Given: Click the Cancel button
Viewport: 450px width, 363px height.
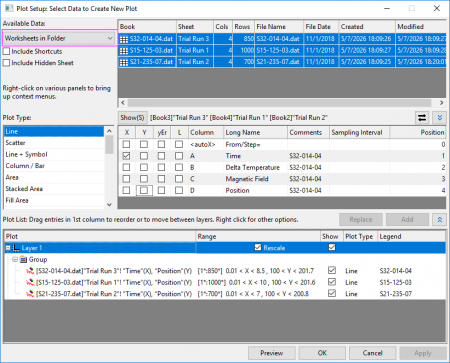Looking at the screenshot, I should (373, 353).
